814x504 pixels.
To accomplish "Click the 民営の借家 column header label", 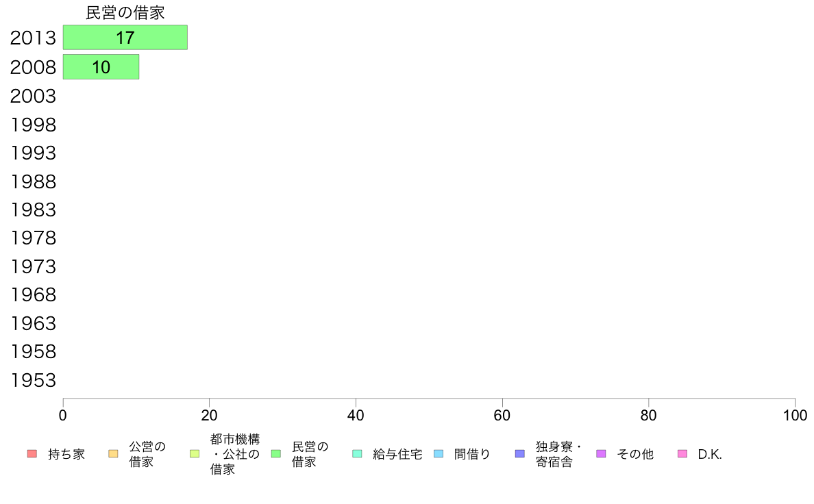I will pos(125,13).
